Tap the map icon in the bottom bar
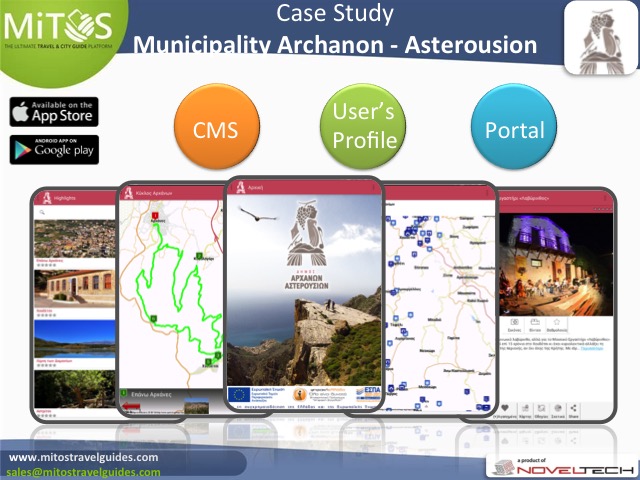640x480 pixels. 525,410
